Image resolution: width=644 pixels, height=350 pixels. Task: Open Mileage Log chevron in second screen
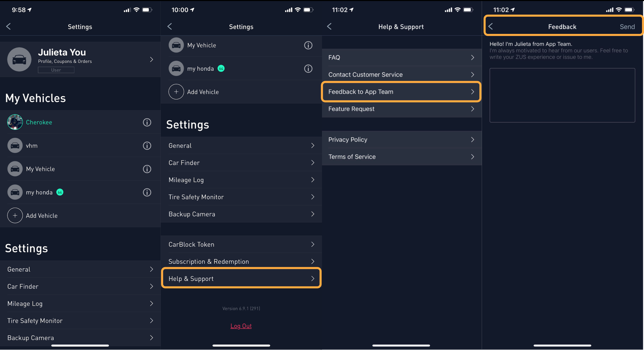pyautogui.click(x=313, y=180)
